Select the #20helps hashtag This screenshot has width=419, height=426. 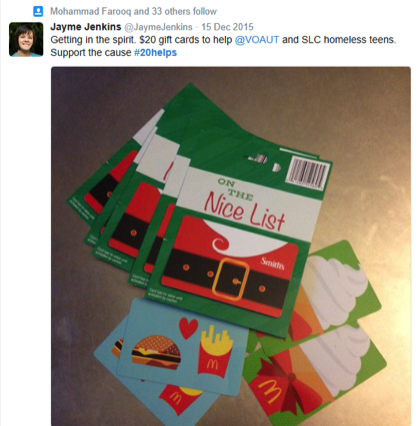(155, 53)
